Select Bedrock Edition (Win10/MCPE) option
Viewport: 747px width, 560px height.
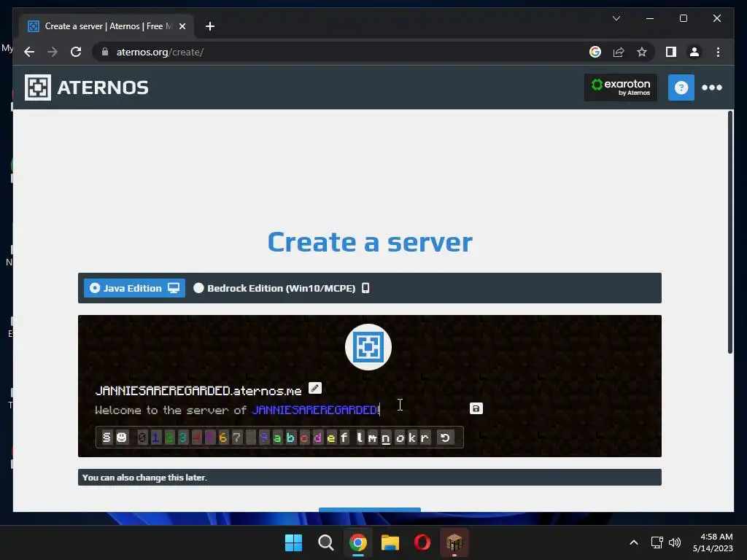tap(281, 288)
